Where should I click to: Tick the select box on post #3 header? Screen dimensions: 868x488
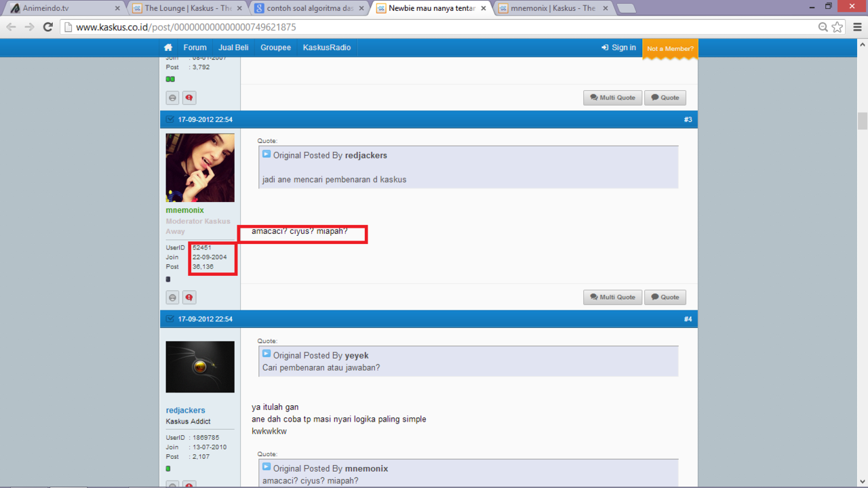coord(170,119)
